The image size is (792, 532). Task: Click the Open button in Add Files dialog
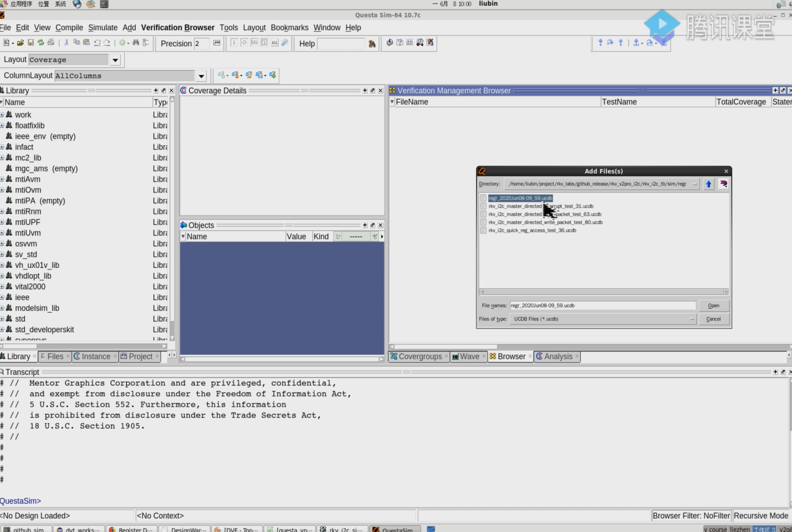(713, 306)
